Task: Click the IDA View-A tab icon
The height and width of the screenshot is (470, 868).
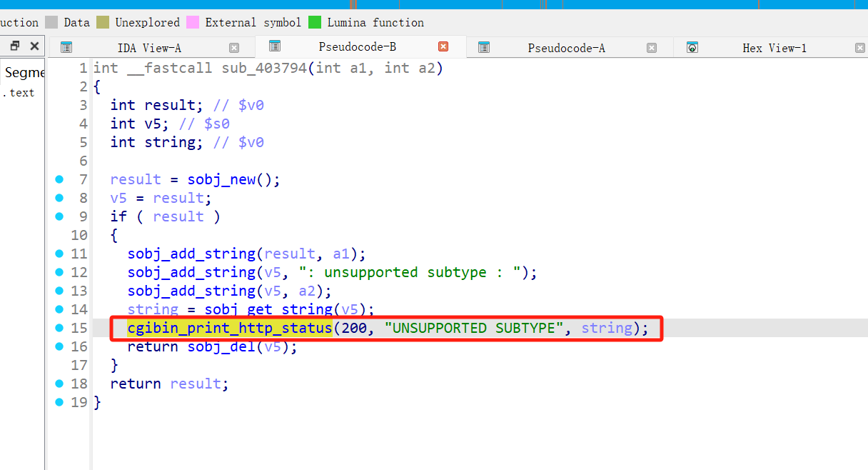Action: click(x=66, y=48)
